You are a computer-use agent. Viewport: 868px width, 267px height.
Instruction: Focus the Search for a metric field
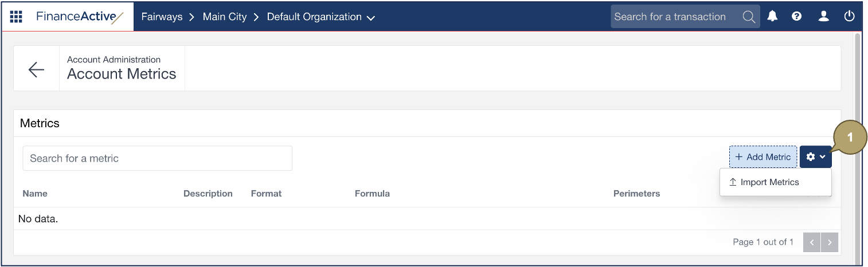[157, 158]
